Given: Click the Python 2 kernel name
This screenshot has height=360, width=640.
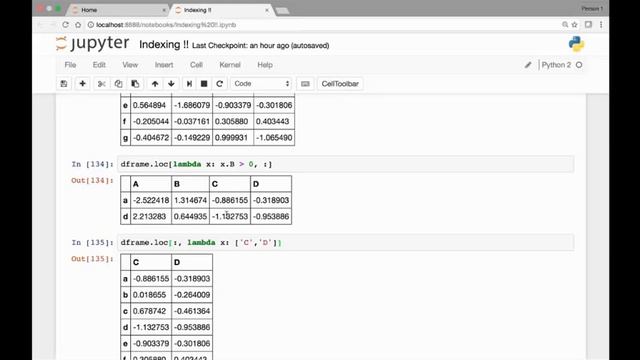Looking at the screenshot, I should (x=556, y=65).
